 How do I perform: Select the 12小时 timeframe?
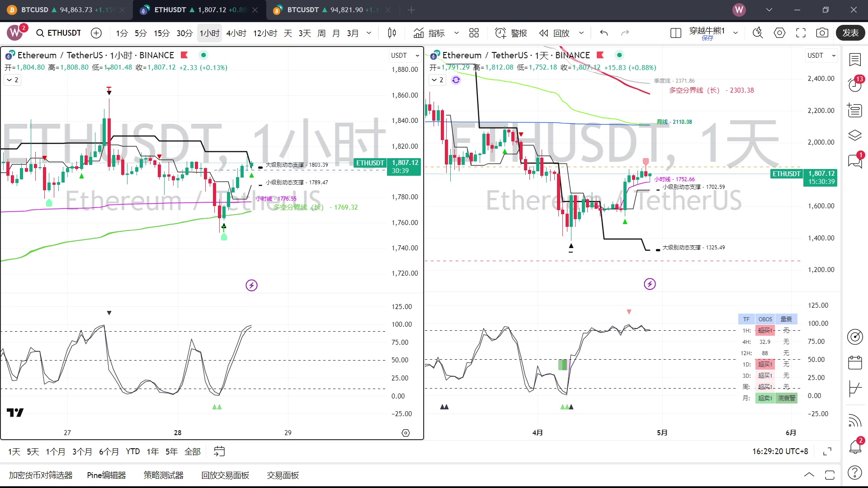click(x=265, y=33)
